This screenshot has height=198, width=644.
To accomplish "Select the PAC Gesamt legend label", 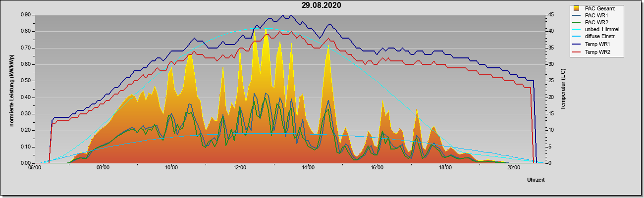I will click(600, 8).
